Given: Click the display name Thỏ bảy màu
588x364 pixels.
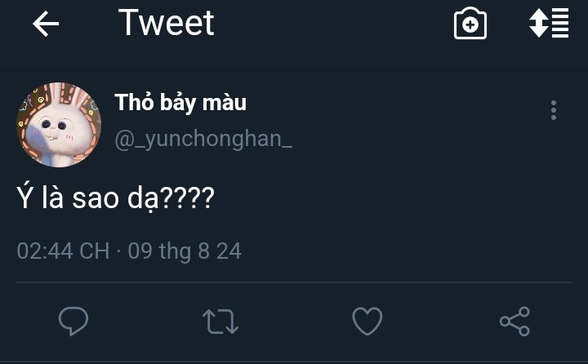Looking at the screenshot, I should pyautogui.click(x=180, y=103).
